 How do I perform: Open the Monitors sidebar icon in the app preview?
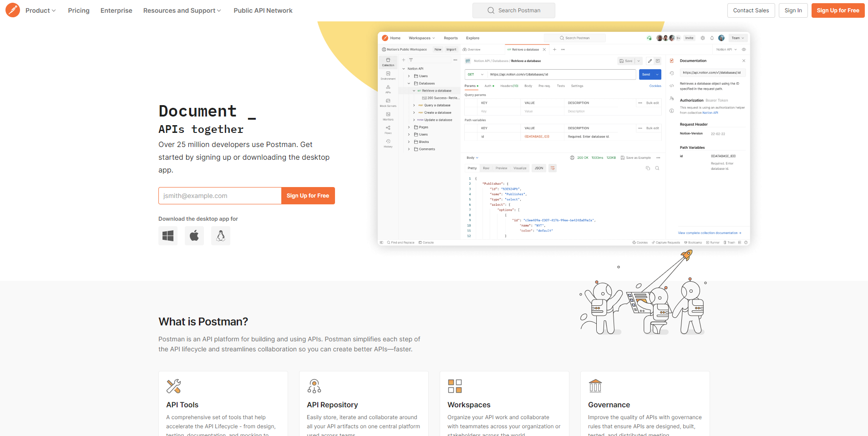click(x=388, y=117)
